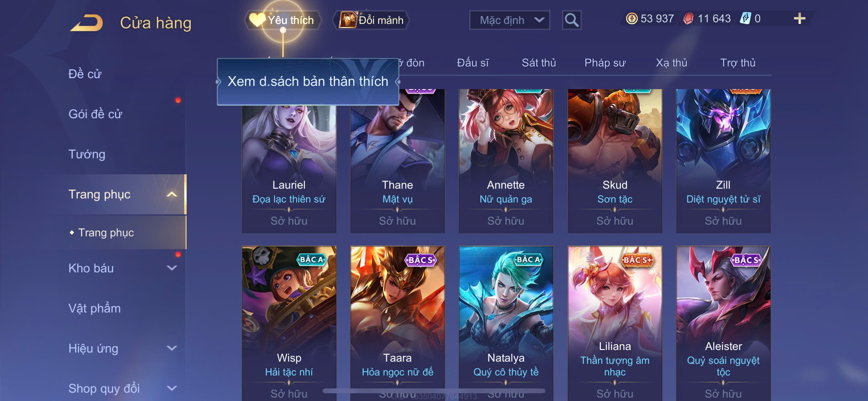Click the blue voucher currency icon

pos(745,18)
